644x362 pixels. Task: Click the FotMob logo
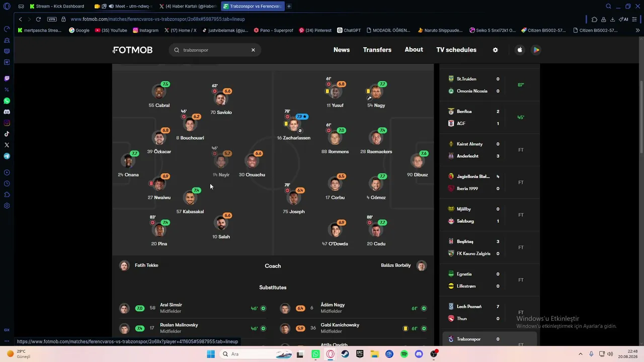coord(132,50)
